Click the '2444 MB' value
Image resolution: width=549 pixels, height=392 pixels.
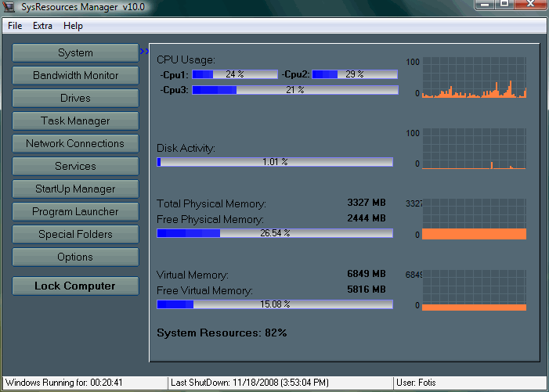click(367, 218)
